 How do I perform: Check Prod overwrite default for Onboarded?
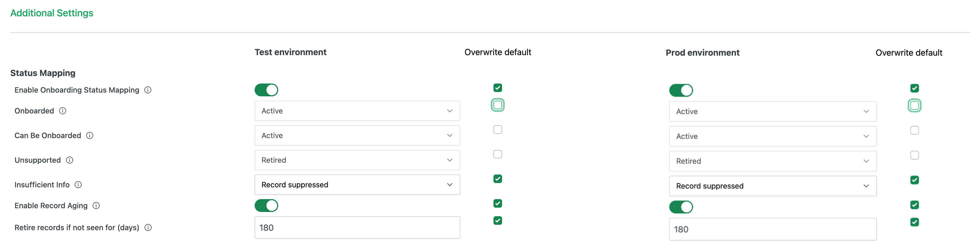pos(915,106)
